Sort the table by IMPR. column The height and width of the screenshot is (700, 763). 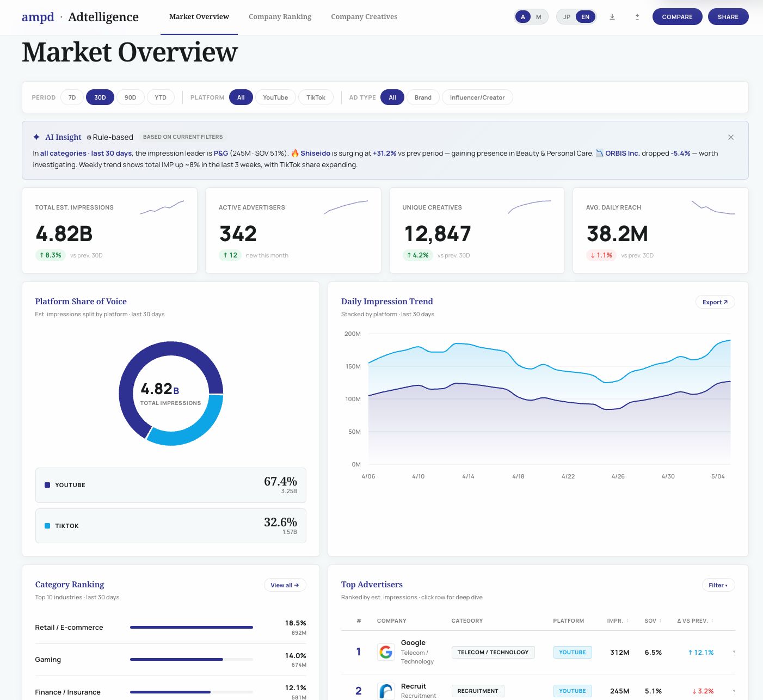coord(618,621)
